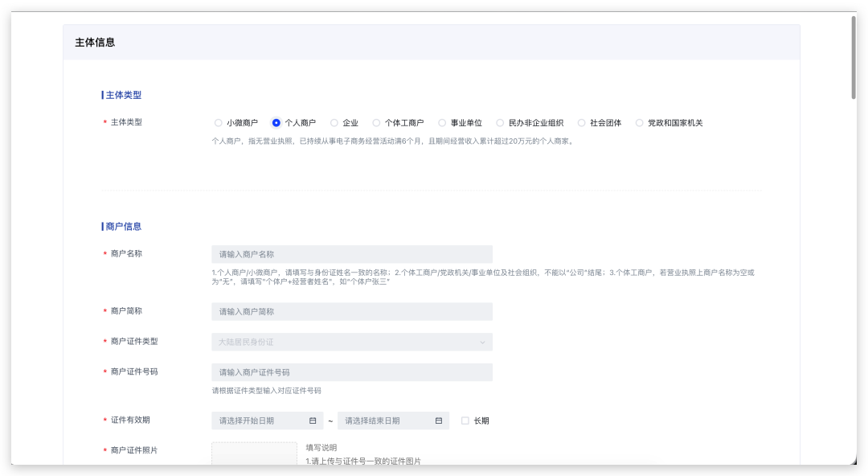868x476 pixels.
Task: Click the calendar icon in end date field
Action: [x=439, y=421]
